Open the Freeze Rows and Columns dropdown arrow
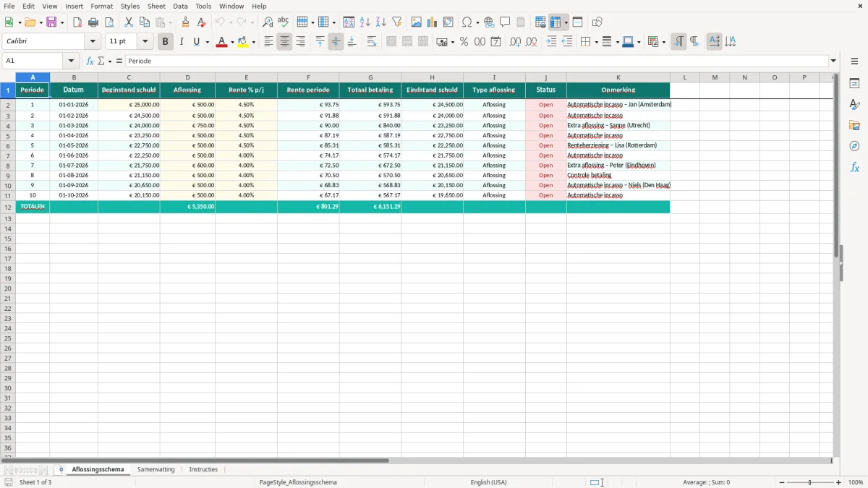 (566, 22)
